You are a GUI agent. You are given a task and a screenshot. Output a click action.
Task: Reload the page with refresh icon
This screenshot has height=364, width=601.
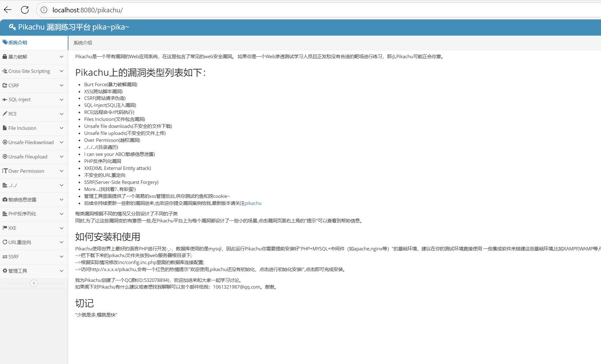tap(25, 10)
